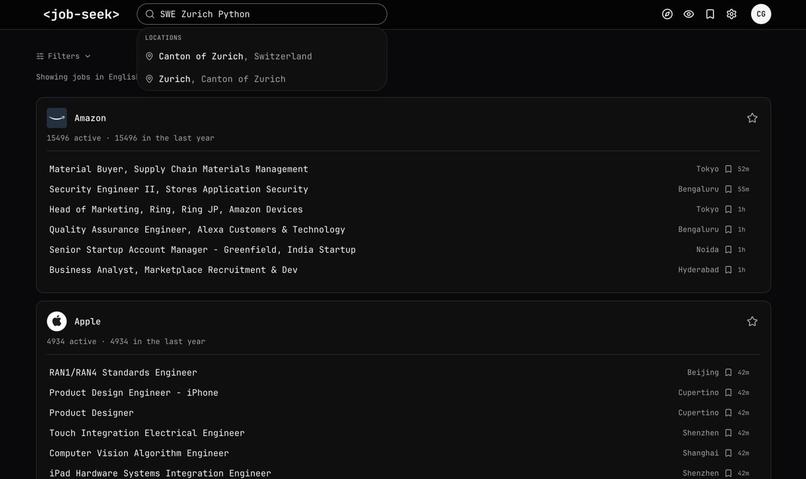
Task: Open Material Buyer, Supply Chain Materials Management job
Action: (178, 169)
